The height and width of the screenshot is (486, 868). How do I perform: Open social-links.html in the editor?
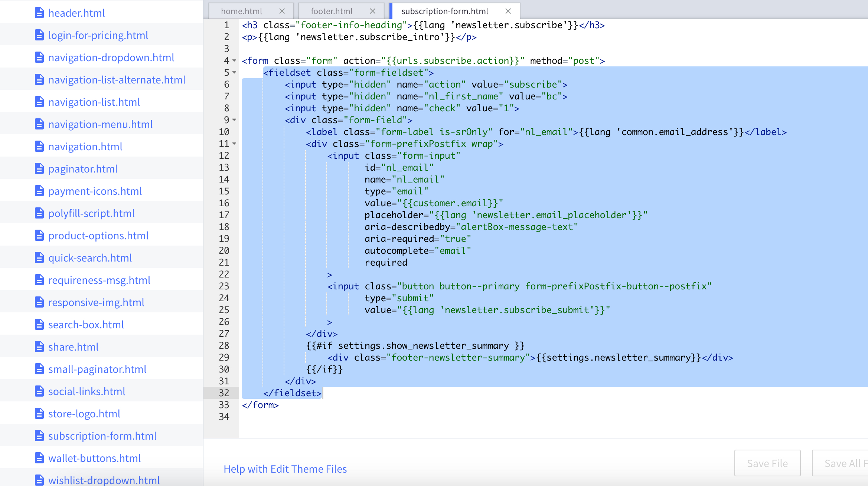(87, 391)
